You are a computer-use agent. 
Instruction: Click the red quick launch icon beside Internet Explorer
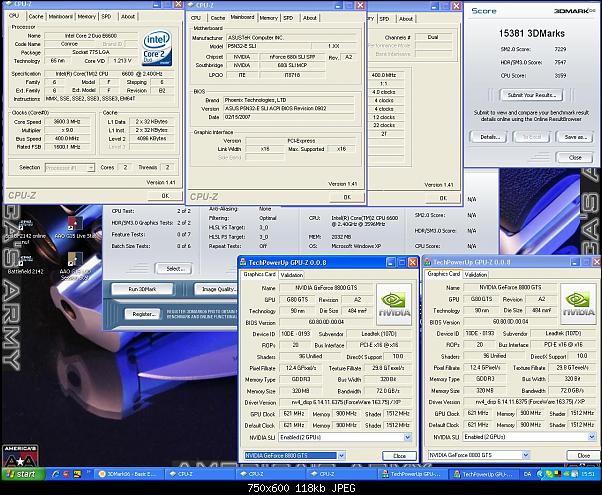[66, 474]
